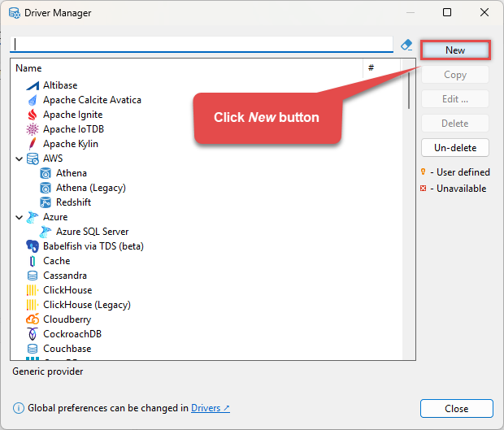
Task: Click the Un-delete button
Action: point(455,148)
